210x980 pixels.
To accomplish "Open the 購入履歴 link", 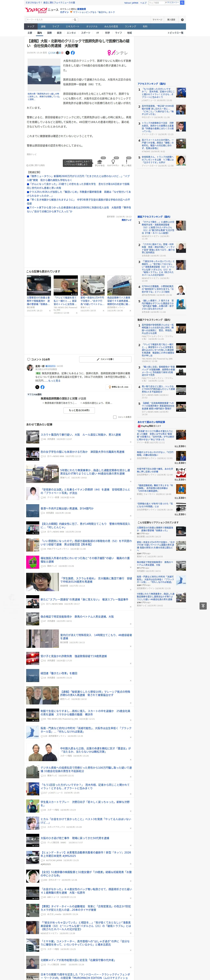I will pos(171,20).
